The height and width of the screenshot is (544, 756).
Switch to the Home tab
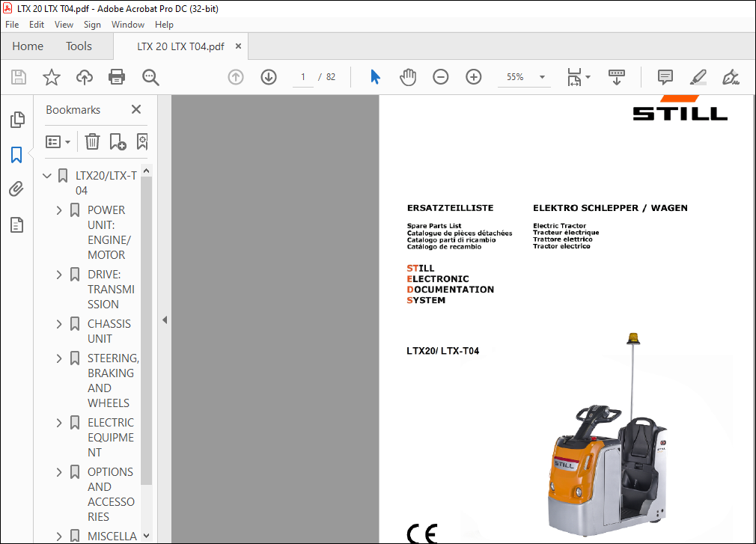[28, 46]
